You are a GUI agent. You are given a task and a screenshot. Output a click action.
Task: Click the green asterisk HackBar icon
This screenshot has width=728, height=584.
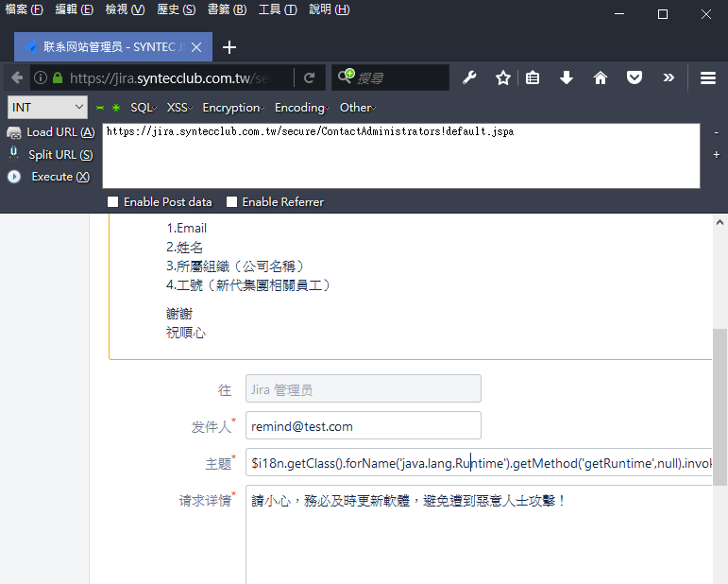(x=116, y=108)
